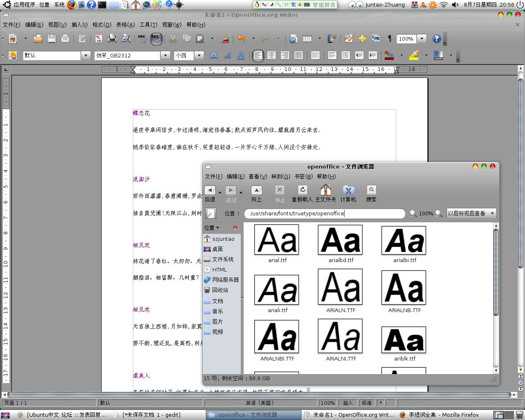Click 重新载入 reload button
Image resolution: width=525 pixels, height=420 pixels.
click(x=302, y=194)
